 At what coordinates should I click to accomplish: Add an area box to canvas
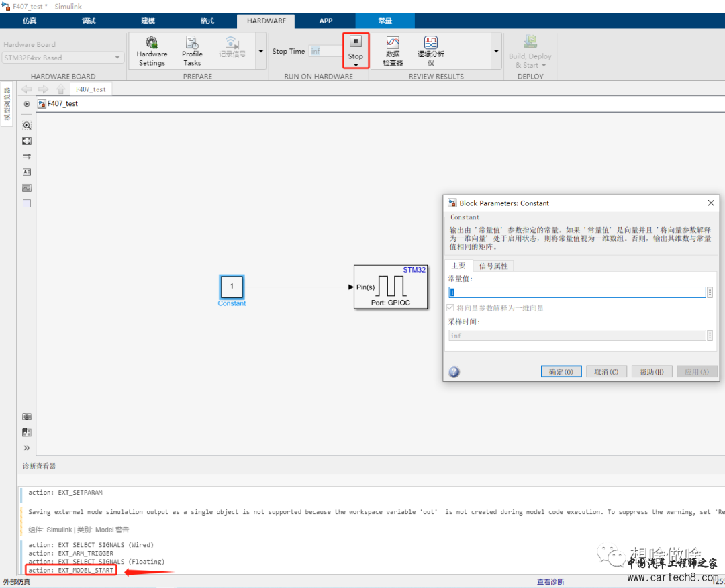tap(27, 203)
